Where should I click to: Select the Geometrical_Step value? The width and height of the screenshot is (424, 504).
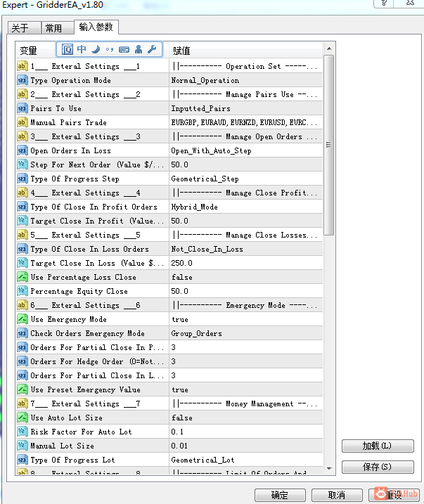205,179
